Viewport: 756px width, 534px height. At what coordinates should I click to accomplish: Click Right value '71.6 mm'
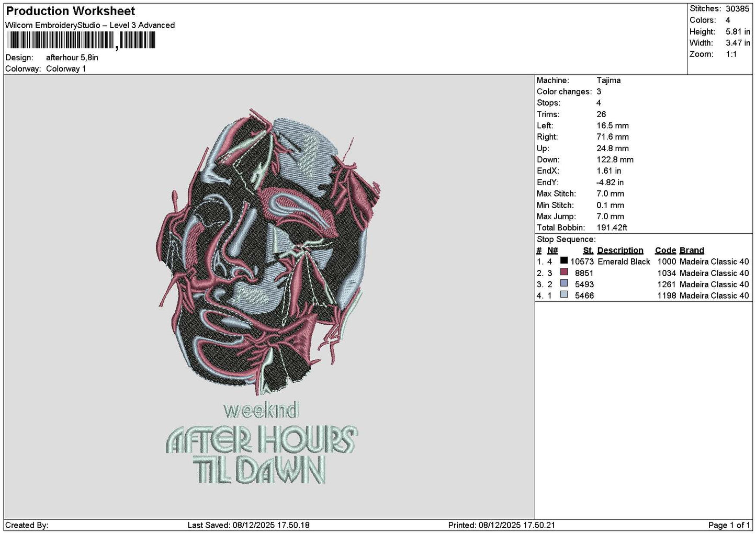point(613,137)
